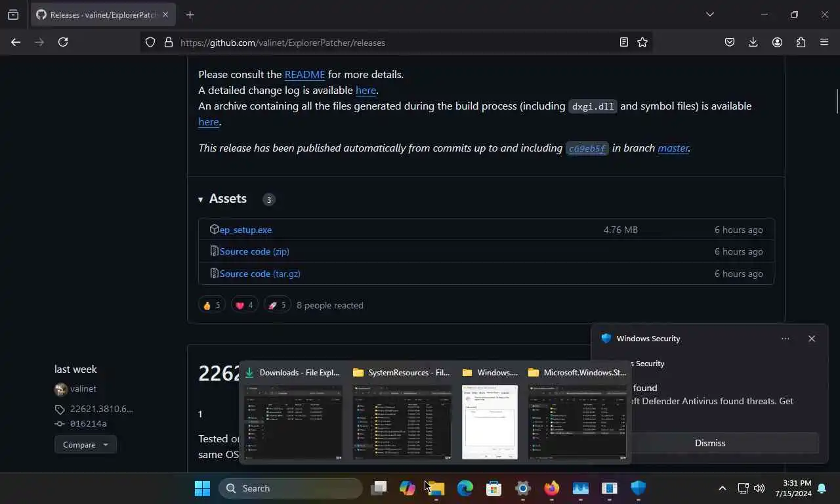This screenshot has width=840, height=504.
Task: Open the clock showing 3:31 PM
Action: tap(793, 488)
